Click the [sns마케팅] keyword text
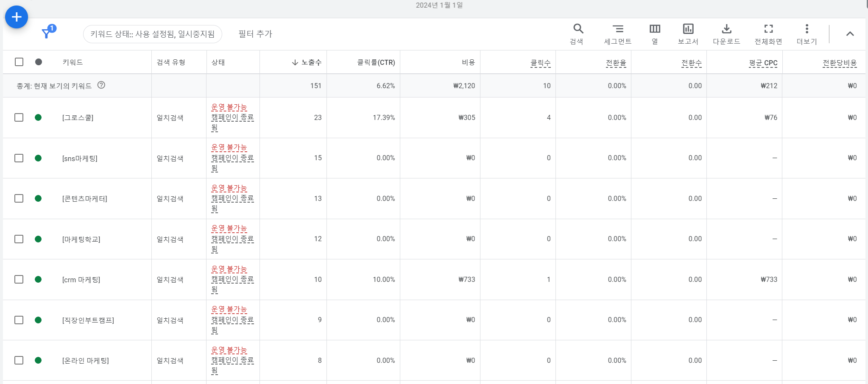Viewport: 868px width, 384px height. click(x=80, y=158)
